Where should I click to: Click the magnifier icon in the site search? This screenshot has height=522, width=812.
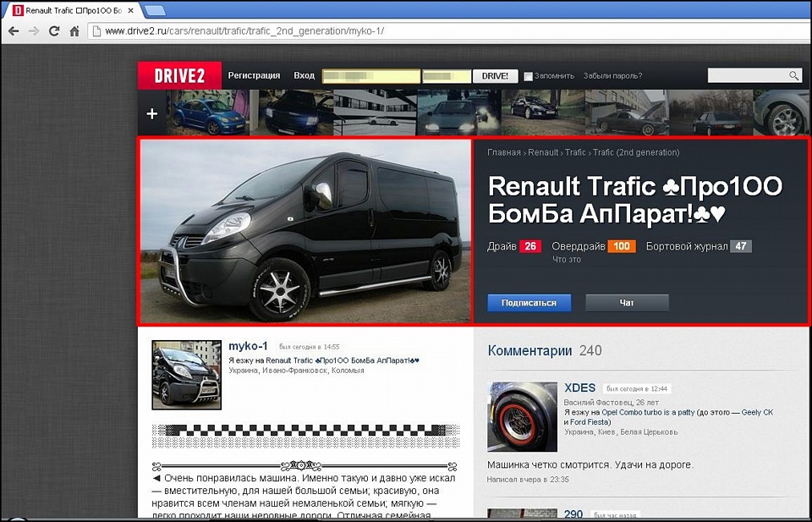(x=794, y=75)
